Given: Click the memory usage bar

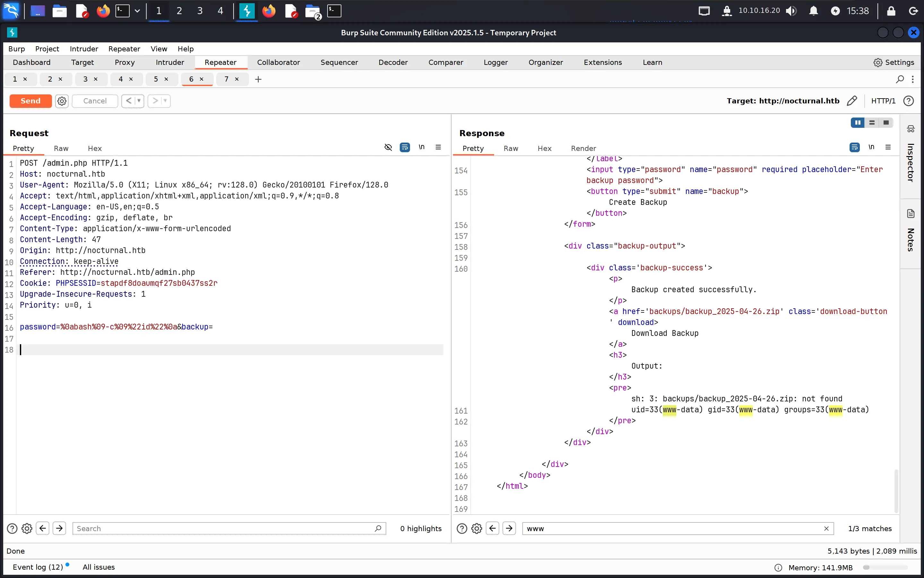Looking at the screenshot, I should coord(886,567).
